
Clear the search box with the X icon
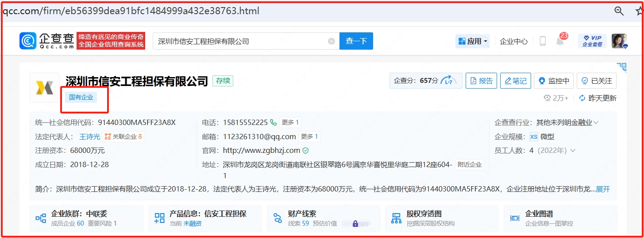pyautogui.click(x=331, y=41)
